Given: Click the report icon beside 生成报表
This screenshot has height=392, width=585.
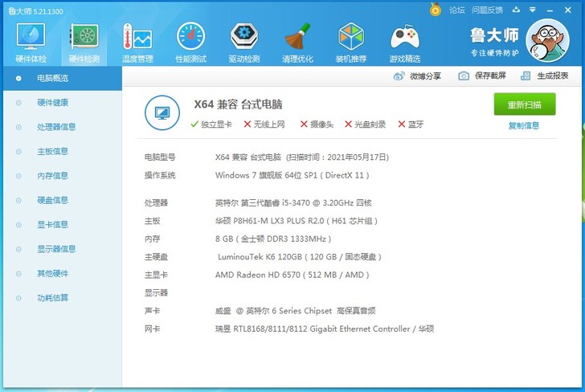Looking at the screenshot, I should 526,76.
